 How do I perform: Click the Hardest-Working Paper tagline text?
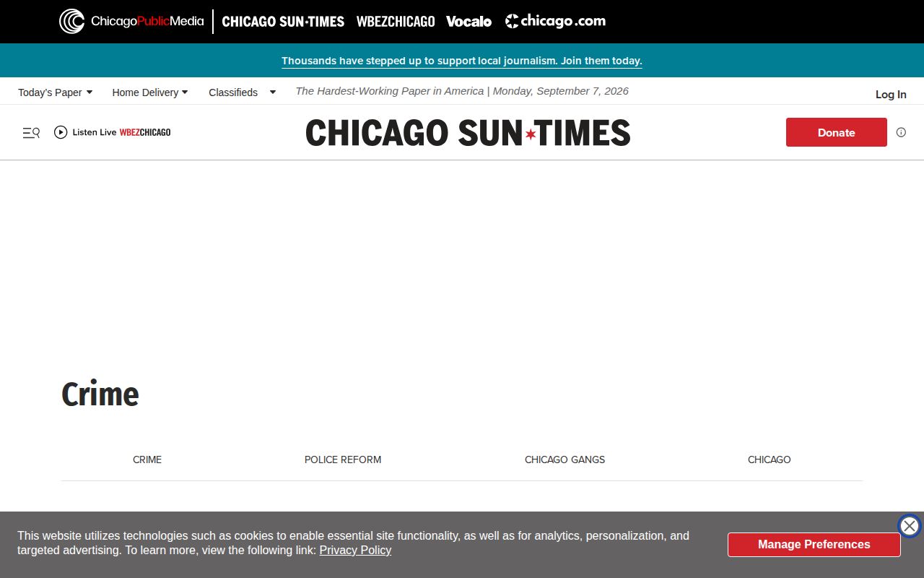462,91
